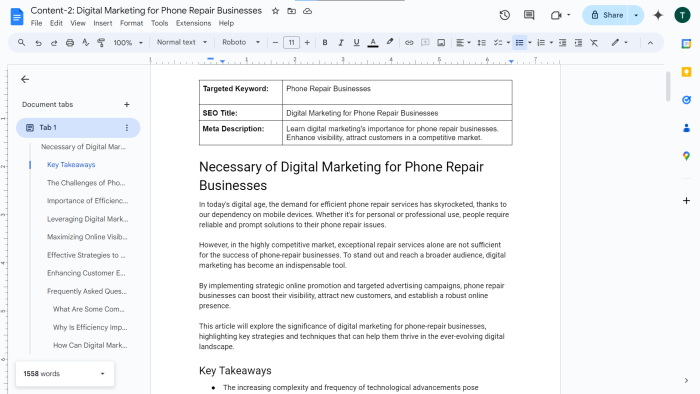Open Gemini sparkle assistant
700x394 pixels.
pos(658,15)
